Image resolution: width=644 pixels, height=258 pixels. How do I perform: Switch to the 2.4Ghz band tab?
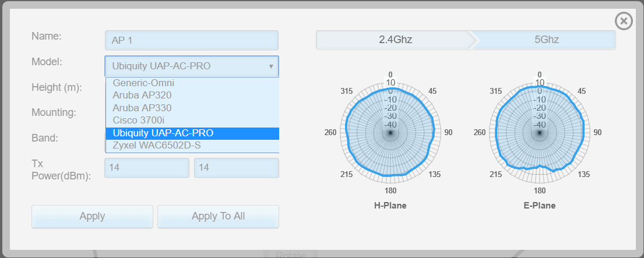(x=396, y=40)
